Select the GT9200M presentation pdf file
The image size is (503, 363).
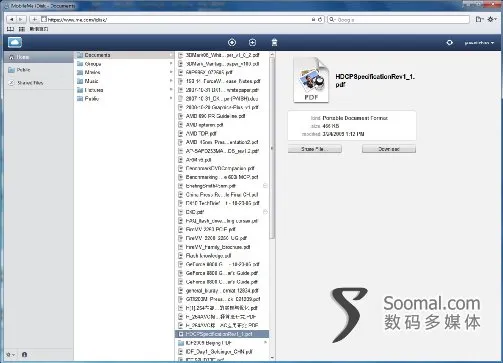(222, 299)
